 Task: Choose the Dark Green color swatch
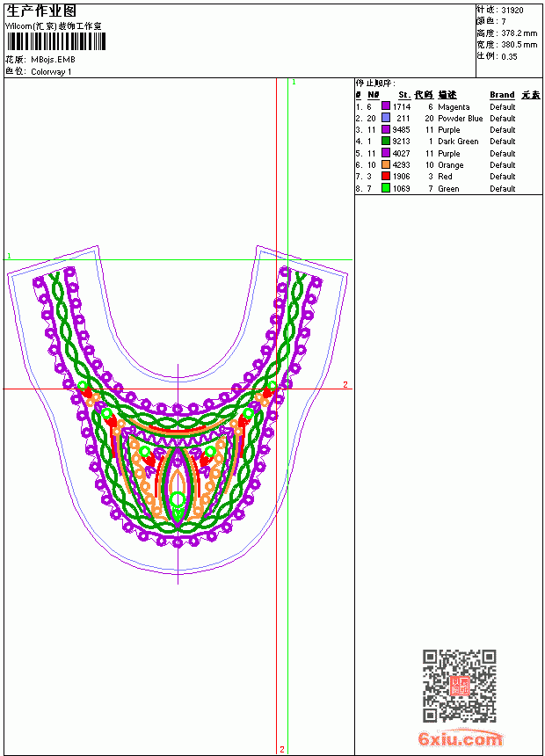tap(386, 141)
